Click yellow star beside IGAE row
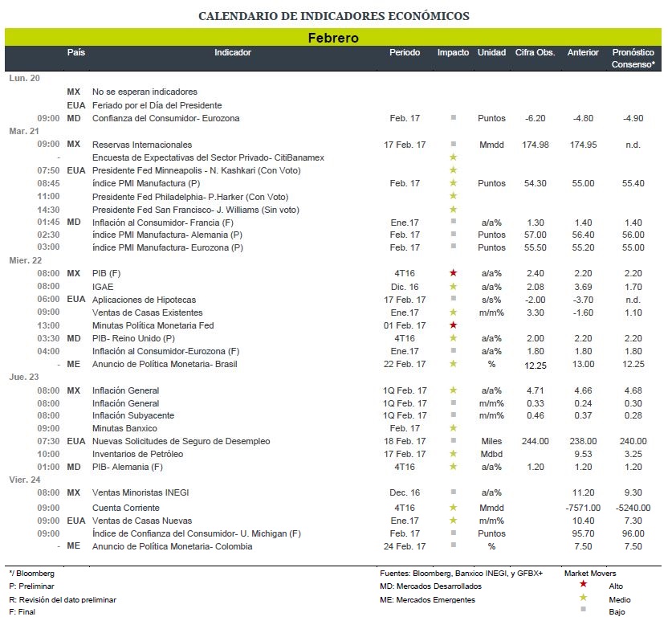This screenshot has width=672, height=625. (x=453, y=287)
